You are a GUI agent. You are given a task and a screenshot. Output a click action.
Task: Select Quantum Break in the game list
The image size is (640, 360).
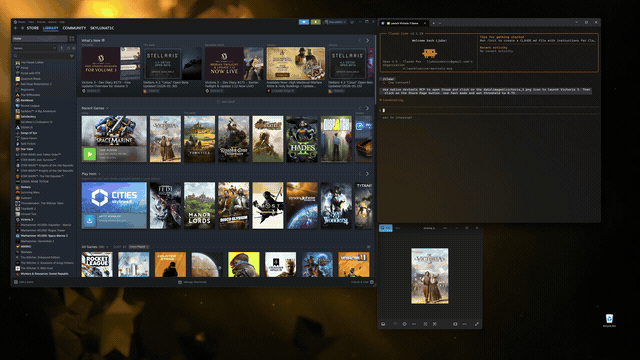(31, 79)
